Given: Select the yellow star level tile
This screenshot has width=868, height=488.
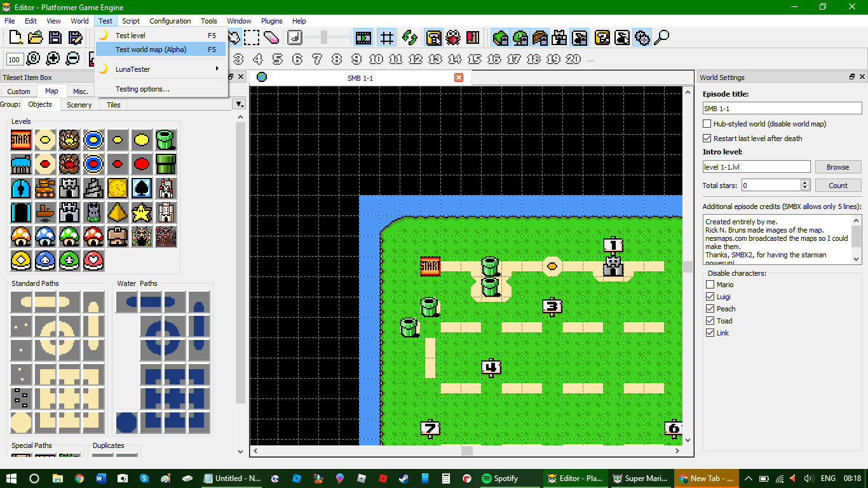Looking at the screenshot, I should [x=142, y=212].
